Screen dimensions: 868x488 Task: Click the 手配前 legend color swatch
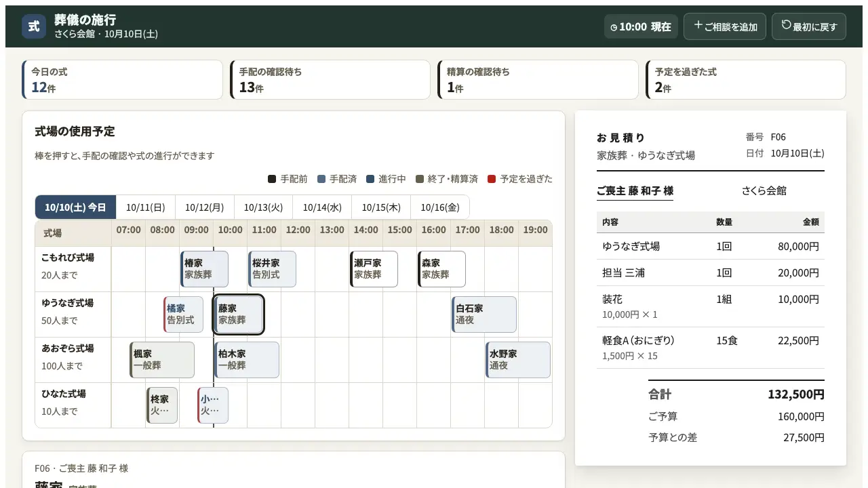point(272,179)
